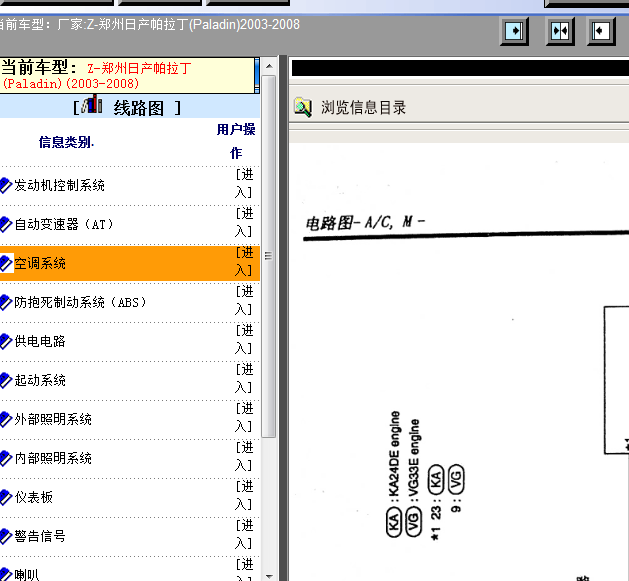Click the expand-right panel arrow icon
The image size is (629, 581).
point(514,31)
